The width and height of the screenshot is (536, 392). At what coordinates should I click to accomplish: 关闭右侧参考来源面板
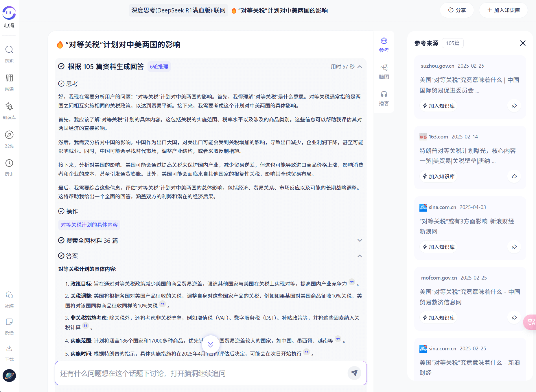[522, 43]
